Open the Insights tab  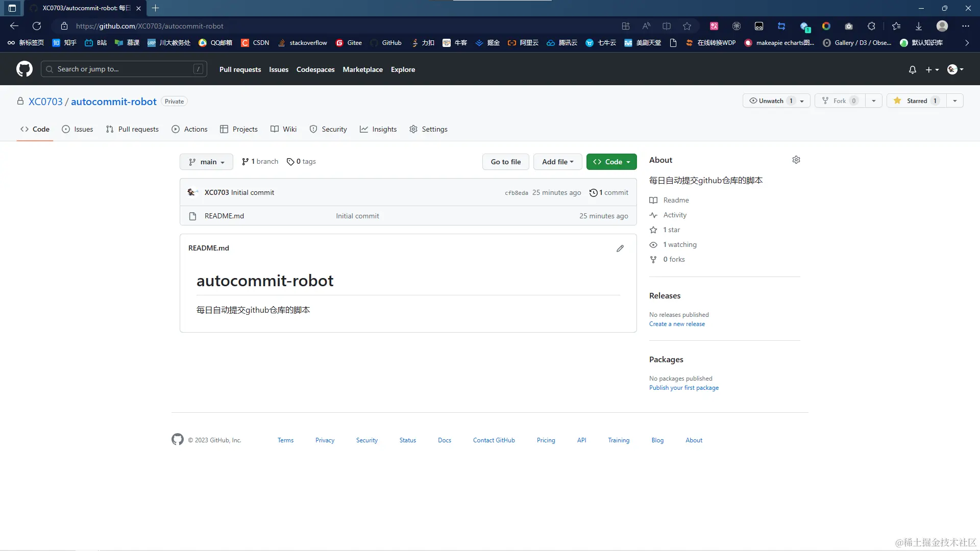tap(378, 130)
